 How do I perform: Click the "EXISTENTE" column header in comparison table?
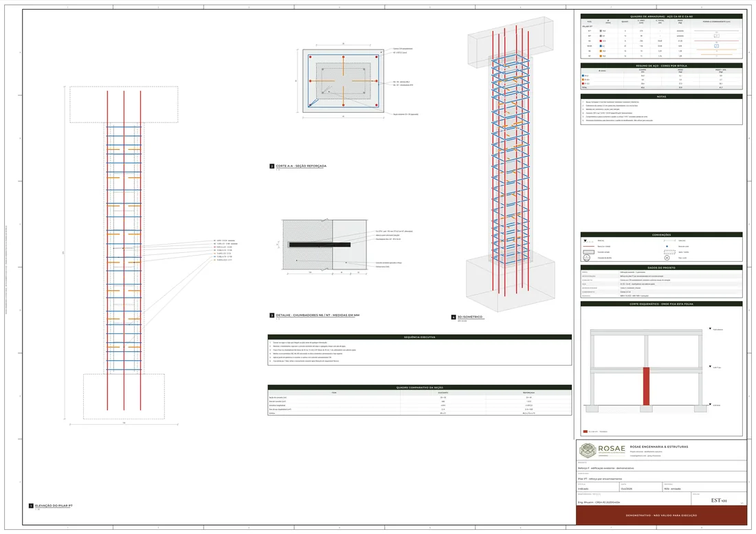point(443,393)
